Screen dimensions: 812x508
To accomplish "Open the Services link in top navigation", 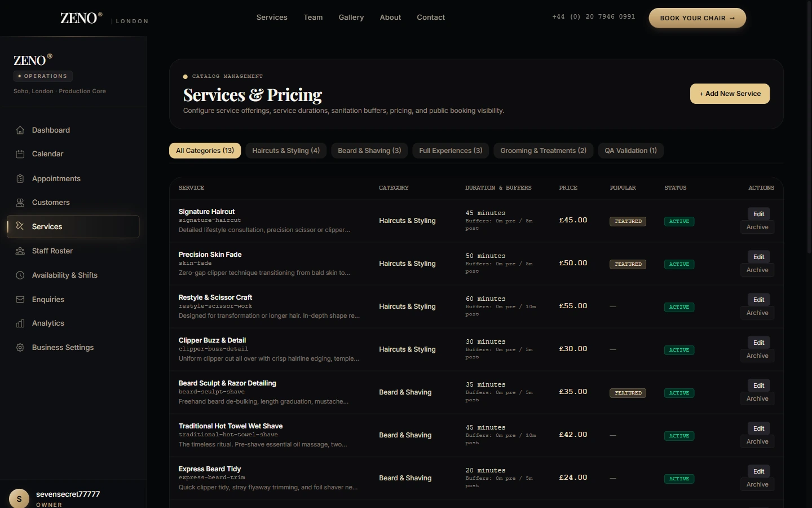I will [272, 17].
